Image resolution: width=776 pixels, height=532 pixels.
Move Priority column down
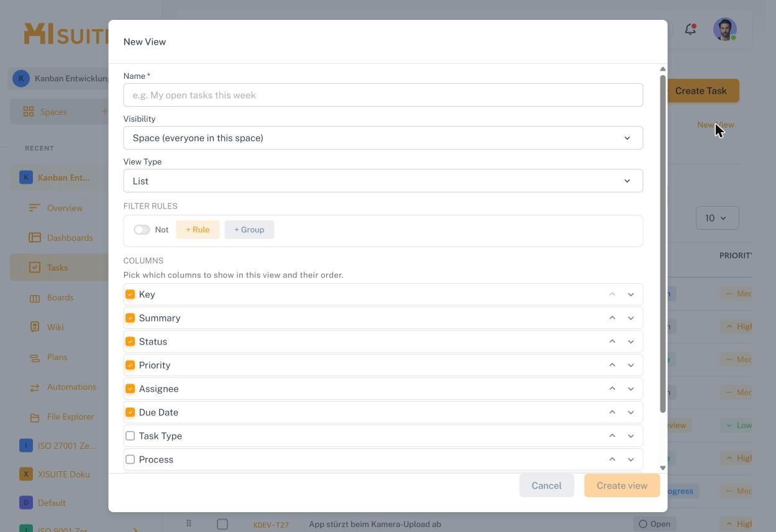coord(631,365)
